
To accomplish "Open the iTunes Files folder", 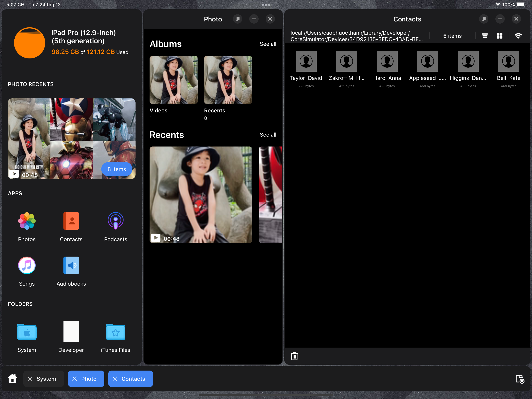I will [x=115, y=332].
